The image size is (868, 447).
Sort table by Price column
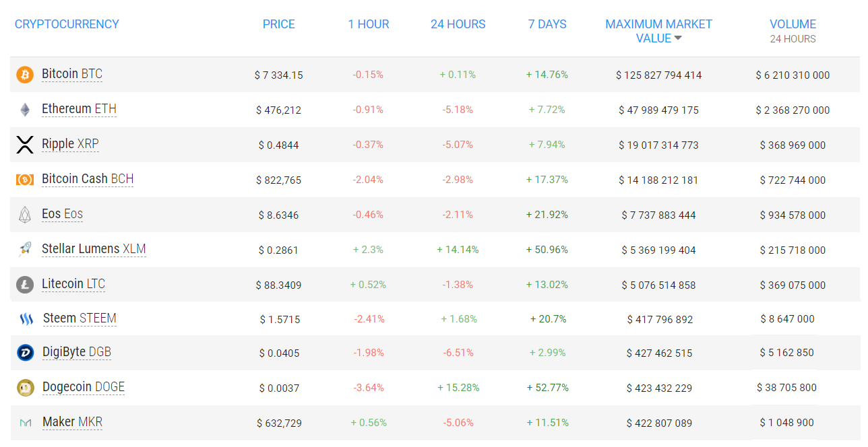point(279,24)
